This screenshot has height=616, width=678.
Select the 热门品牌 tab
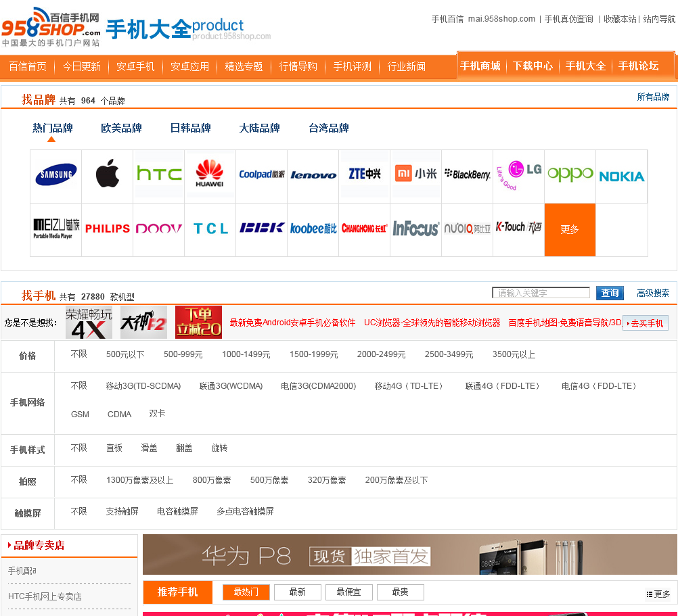52,128
